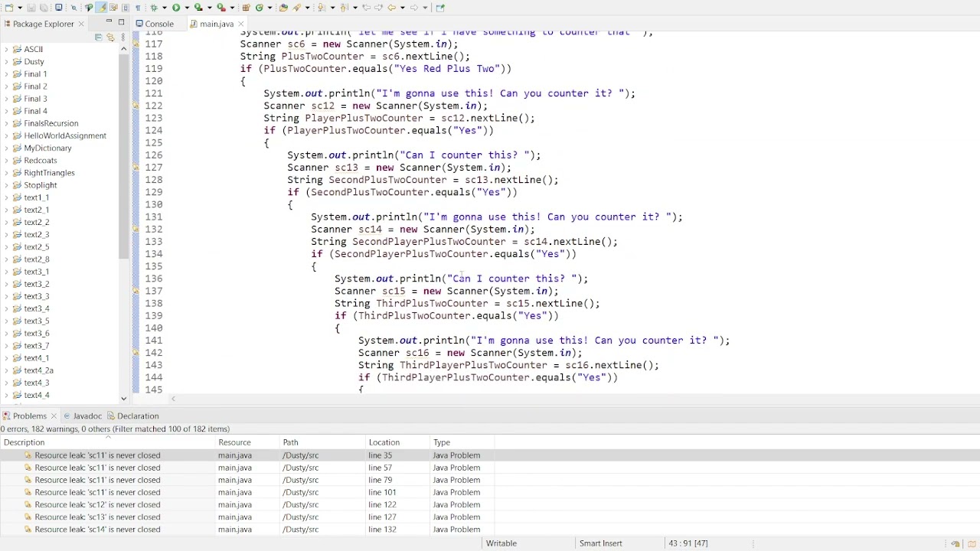Image resolution: width=980 pixels, height=551 pixels.
Task: Click the Save icon in toolbar
Action: (x=31, y=8)
